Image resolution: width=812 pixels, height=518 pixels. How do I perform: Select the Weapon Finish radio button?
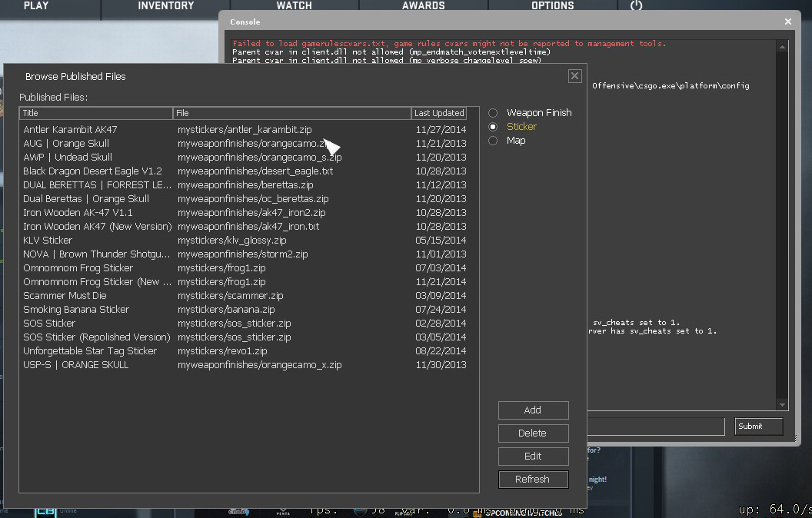coord(493,113)
